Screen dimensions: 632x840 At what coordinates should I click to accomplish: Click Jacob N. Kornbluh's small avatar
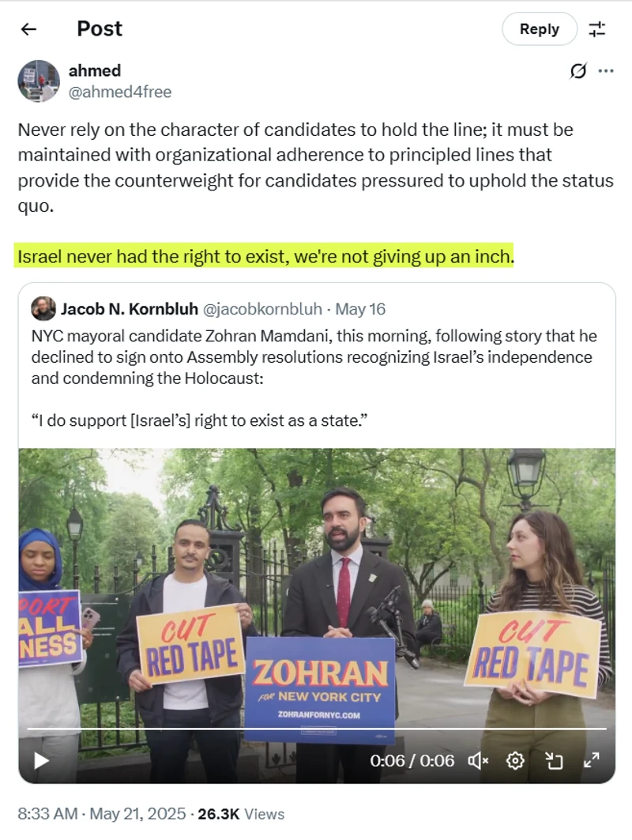click(x=43, y=308)
